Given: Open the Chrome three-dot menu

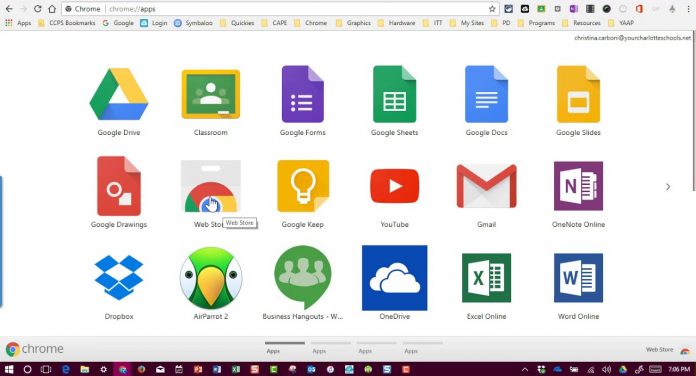Looking at the screenshot, I should [x=687, y=9].
